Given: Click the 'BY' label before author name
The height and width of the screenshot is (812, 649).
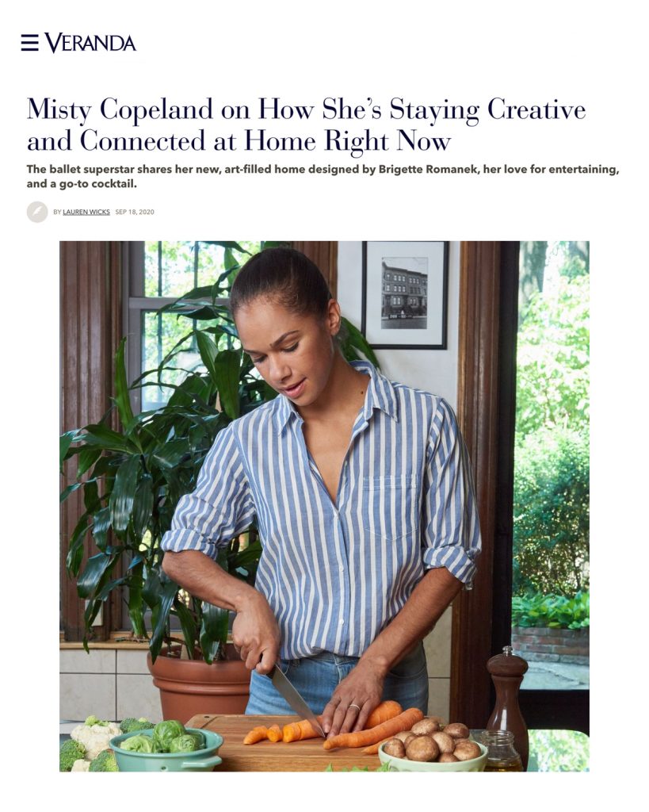Looking at the screenshot, I should click(57, 212).
